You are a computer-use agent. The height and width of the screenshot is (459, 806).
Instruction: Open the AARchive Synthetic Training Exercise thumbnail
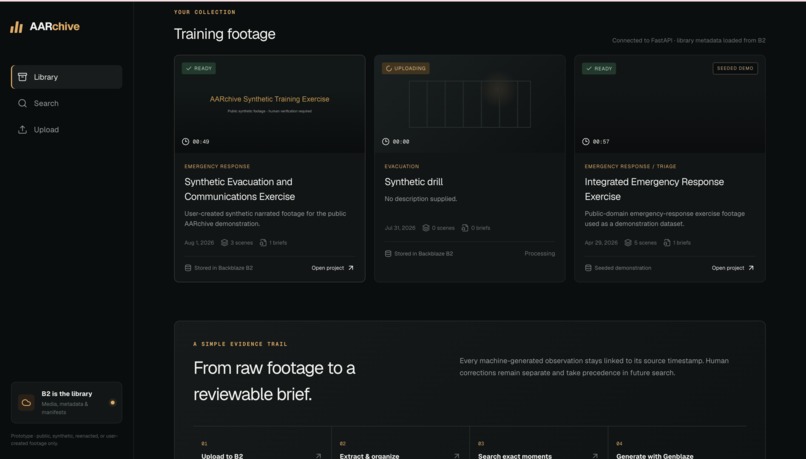270,104
